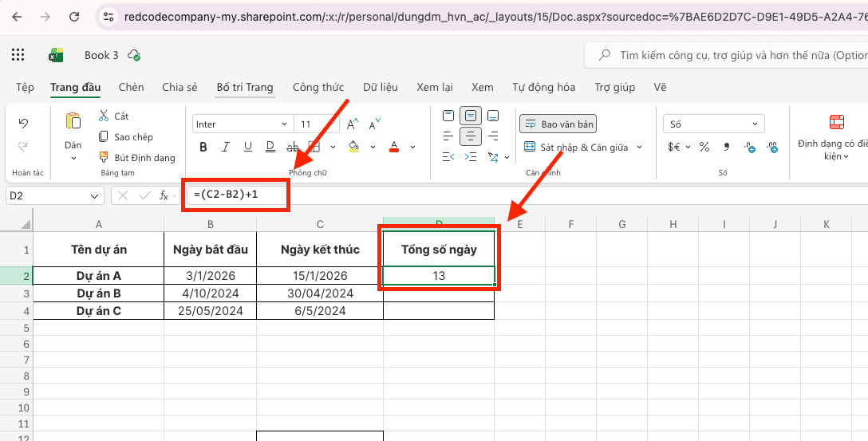
Task: Apply comma style number format
Action: (727, 148)
